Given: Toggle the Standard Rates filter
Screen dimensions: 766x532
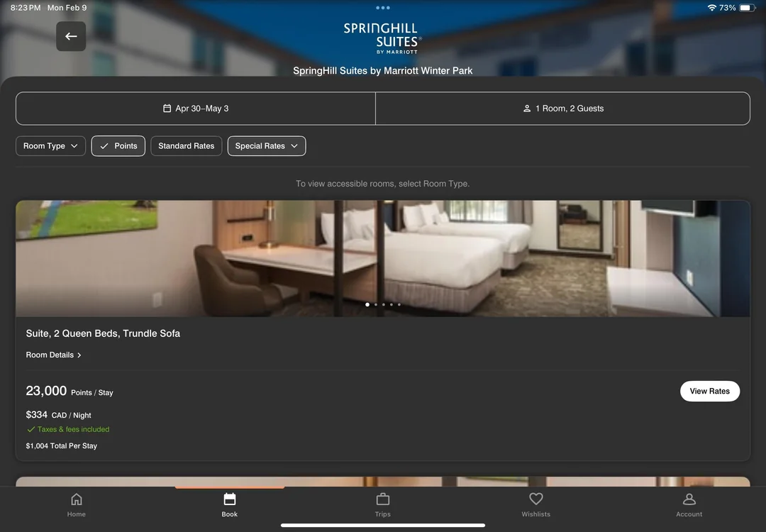Looking at the screenshot, I should click(187, 146).
